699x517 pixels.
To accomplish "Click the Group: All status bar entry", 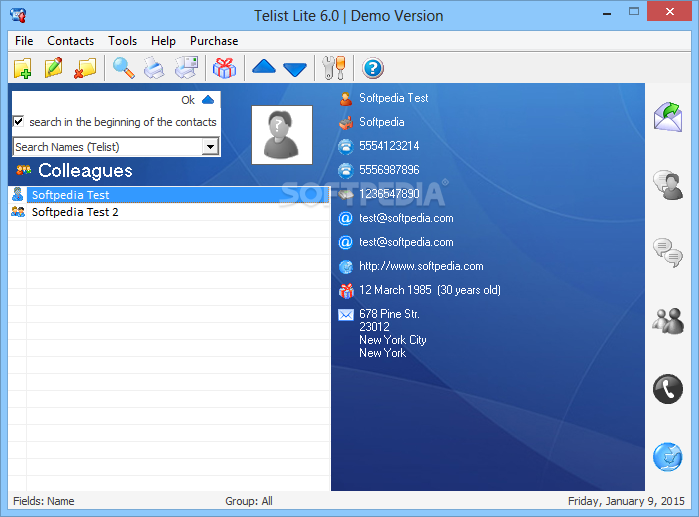I will [249, 501].
